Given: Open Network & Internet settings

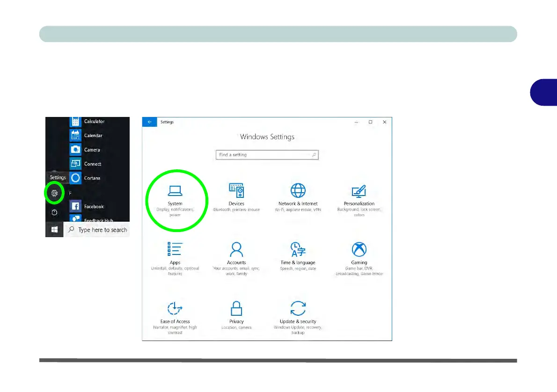Looking at the screenshot, I should (298, 198).
